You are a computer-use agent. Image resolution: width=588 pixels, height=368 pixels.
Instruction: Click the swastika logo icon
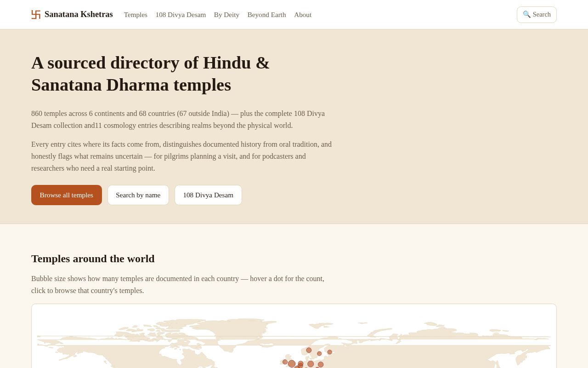point(36,15)
